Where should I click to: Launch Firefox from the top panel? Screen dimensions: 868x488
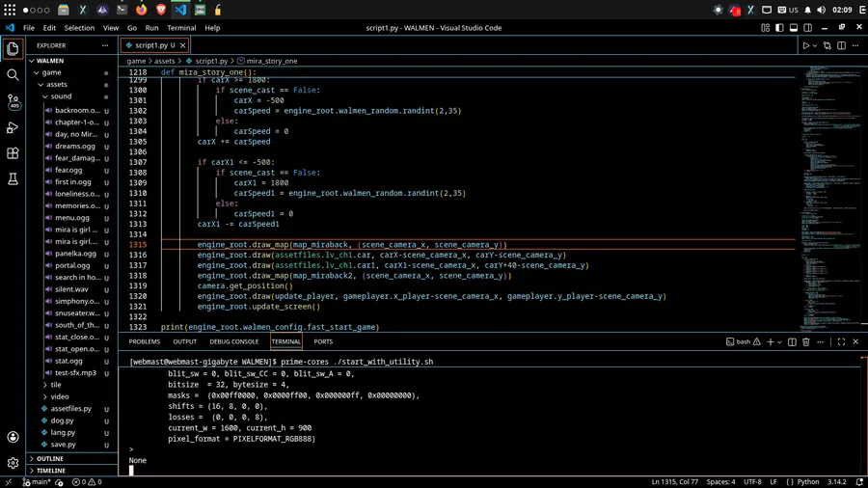point(141,10)
